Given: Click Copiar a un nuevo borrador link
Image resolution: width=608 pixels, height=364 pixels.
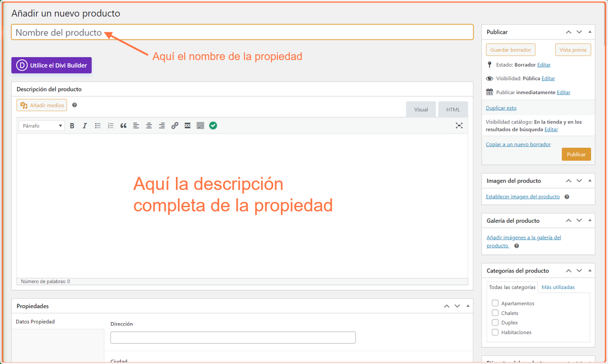Looking at the screenshot, I should pos(518,144).
